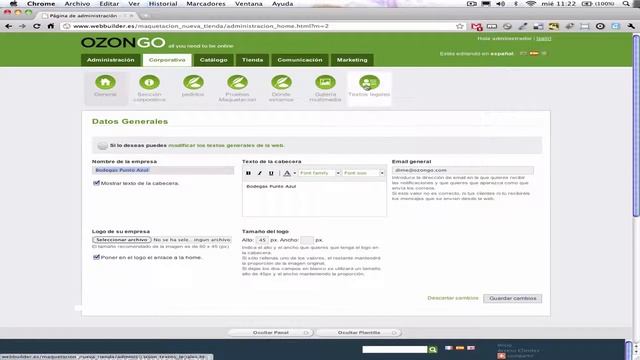Click the Alto logo size field
Screen dimensions: 640x360
262,240
